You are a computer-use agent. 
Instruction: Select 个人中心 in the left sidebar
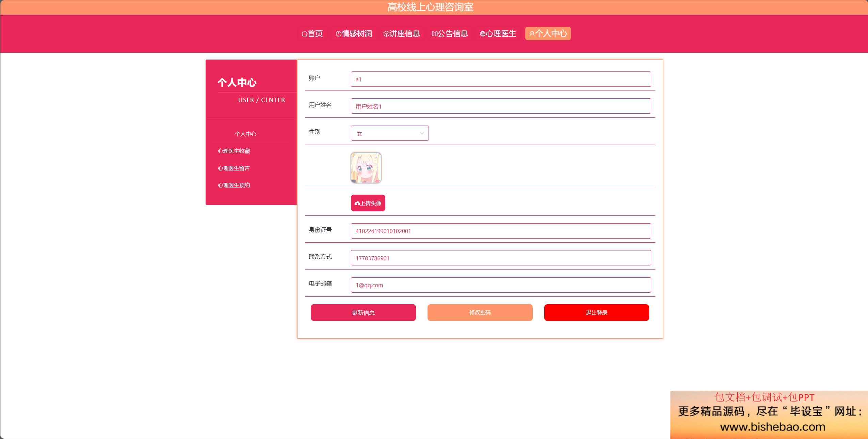point(245,134)
